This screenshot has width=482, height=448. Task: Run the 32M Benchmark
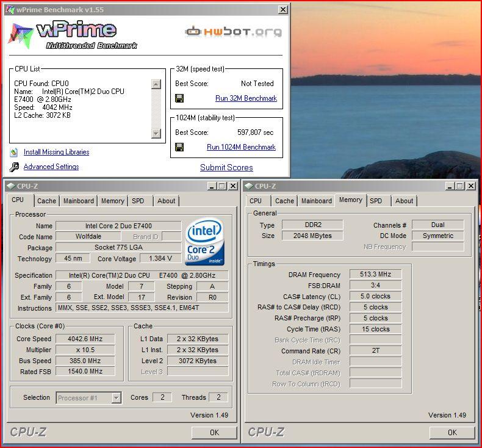(x=246, y=98)
